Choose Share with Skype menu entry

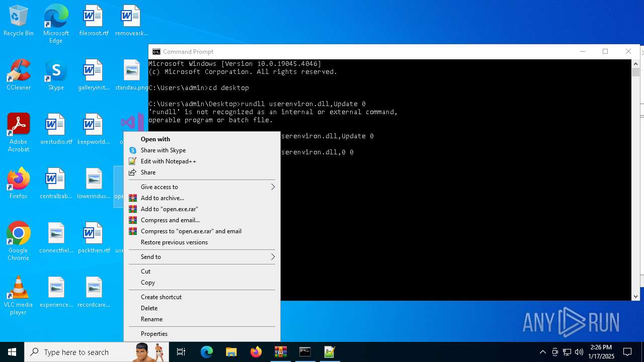click(202, 150)
